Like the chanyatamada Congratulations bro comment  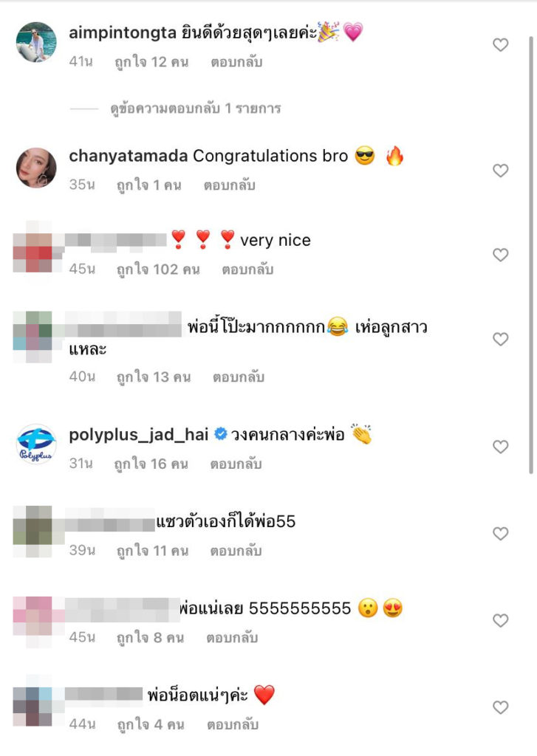coord(500,171)
